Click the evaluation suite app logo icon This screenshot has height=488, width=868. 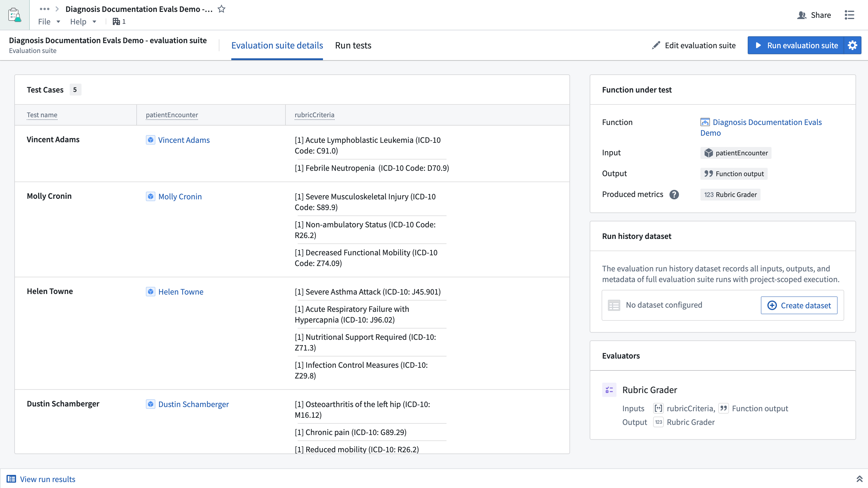(15, 15)
